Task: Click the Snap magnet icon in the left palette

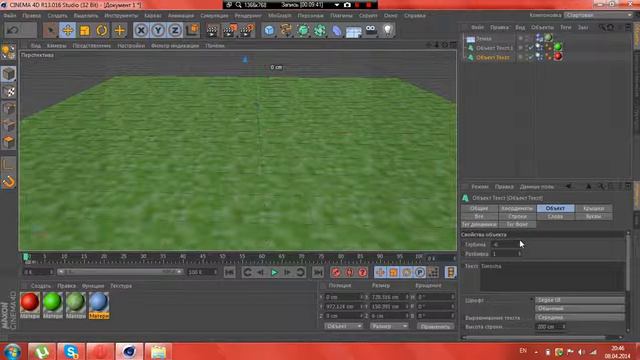Action: (x=8, y=181)
